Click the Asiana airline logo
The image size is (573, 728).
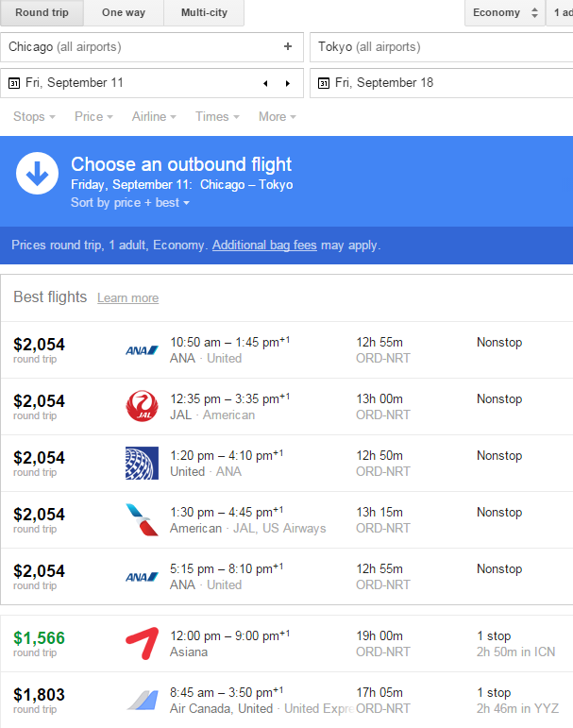tap(142, 643)
